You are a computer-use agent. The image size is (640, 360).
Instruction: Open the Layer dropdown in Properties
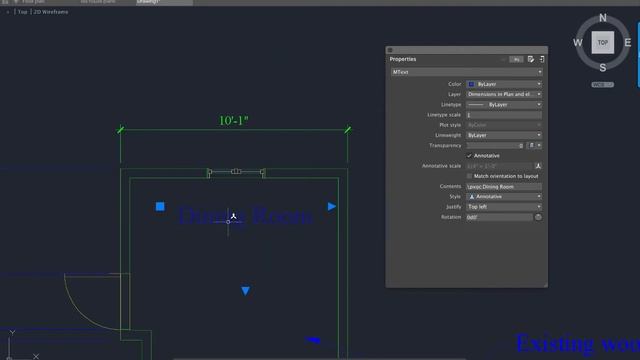click(x=504, y=94)
